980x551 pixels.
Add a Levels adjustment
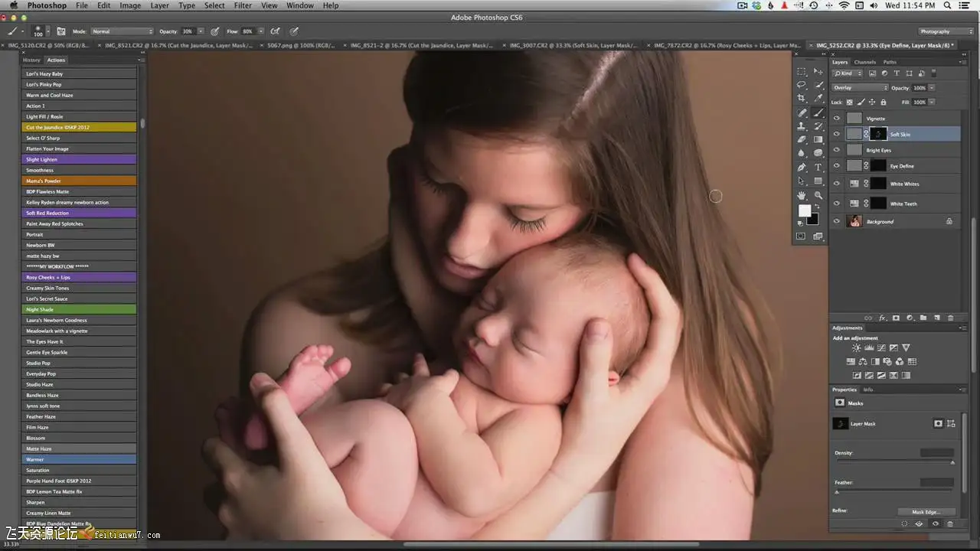pos(869,348)
